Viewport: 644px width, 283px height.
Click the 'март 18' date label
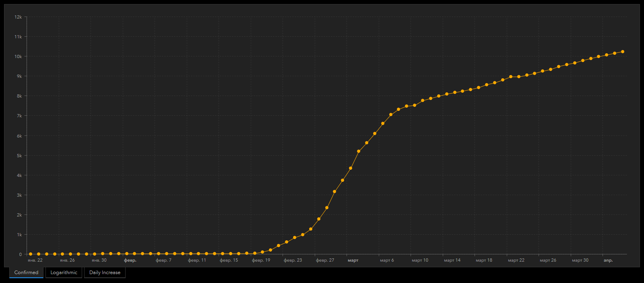pyautogui.click(x=484, y=260)
